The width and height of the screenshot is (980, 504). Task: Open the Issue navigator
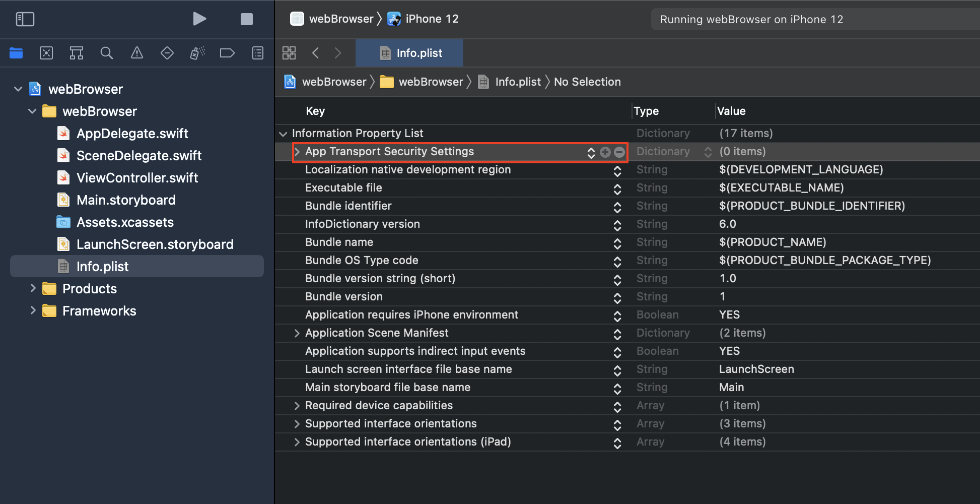(x=137, y=53)
